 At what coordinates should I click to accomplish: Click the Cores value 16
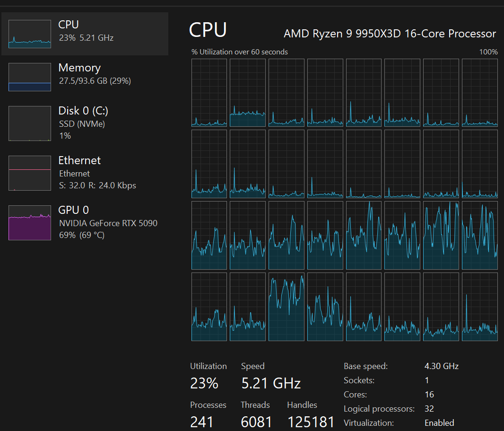[429, 394]
